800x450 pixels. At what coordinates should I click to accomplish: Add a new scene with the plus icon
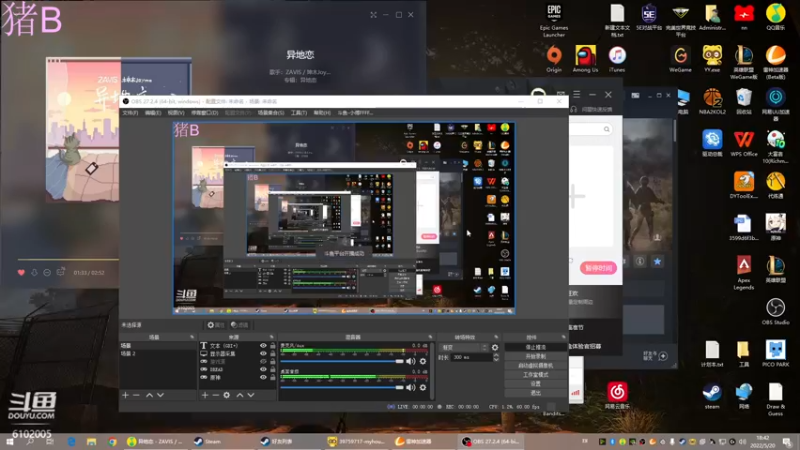tap(126, 395)
